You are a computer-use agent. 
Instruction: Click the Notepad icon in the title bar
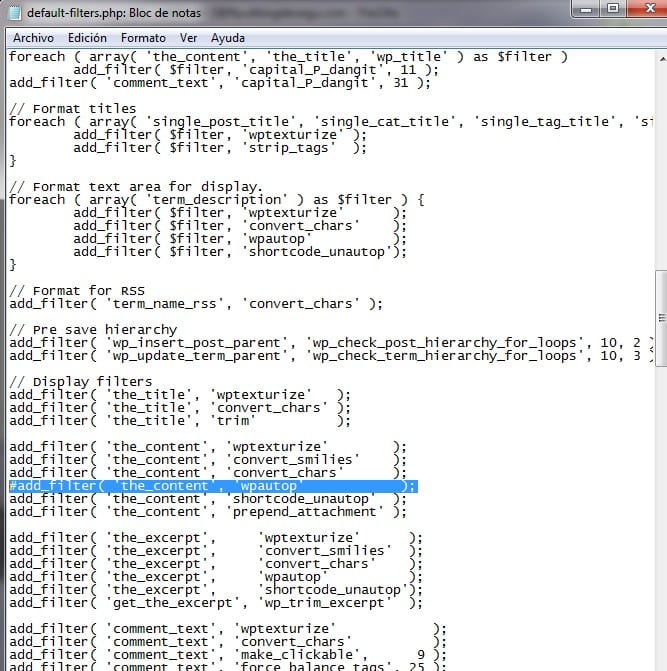point(13,13)
